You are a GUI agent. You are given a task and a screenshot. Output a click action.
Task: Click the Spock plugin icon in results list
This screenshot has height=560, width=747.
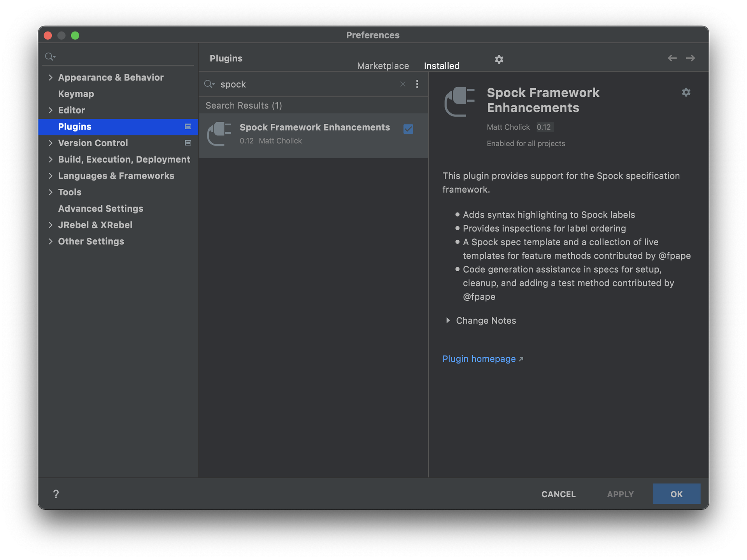coord(219,134)
